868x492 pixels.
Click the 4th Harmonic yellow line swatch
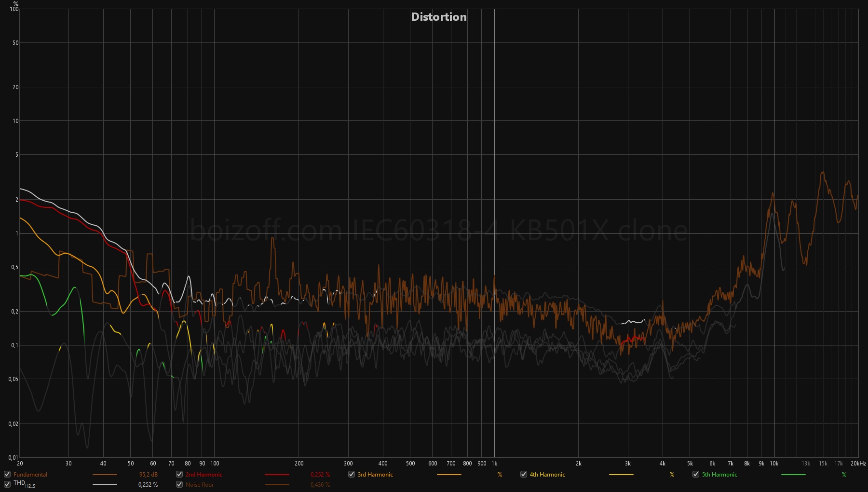[621, 475]
